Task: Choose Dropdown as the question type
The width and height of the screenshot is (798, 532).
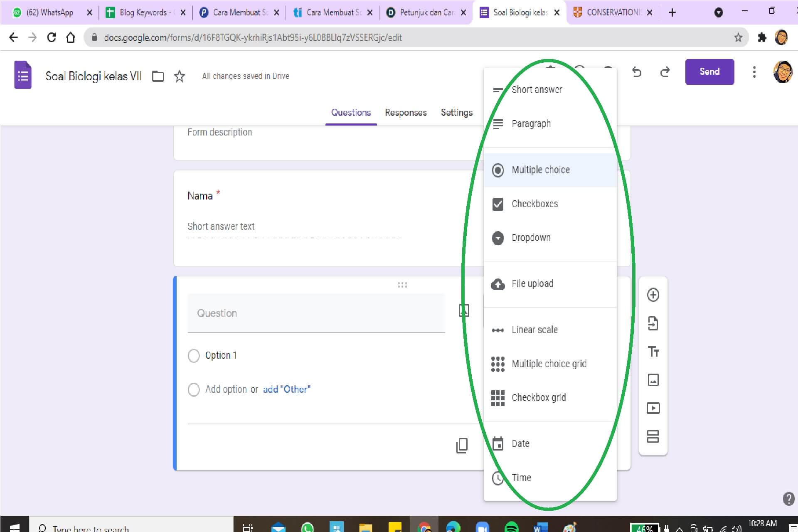Action: coord(531,238)
